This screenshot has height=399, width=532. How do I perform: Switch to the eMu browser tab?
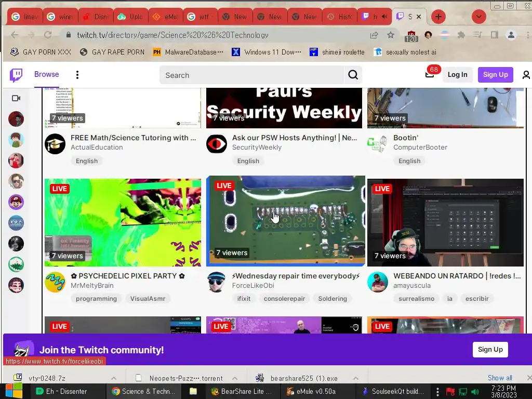(x=165, y=17)
